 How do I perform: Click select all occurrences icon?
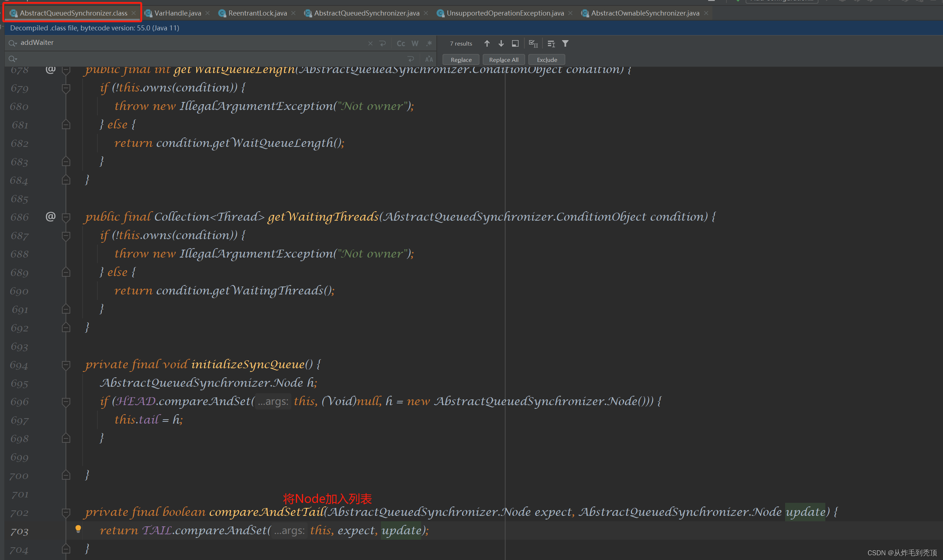[533, 43]
